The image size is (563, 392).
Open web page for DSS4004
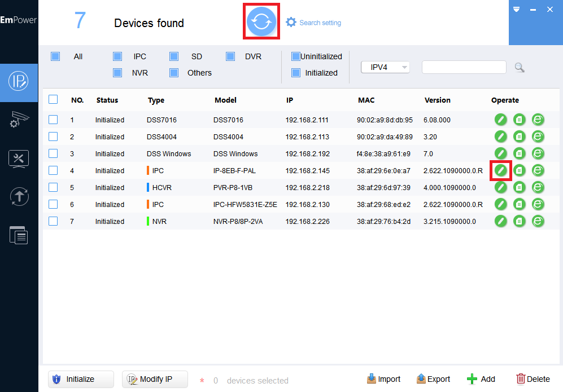[538, 136]
